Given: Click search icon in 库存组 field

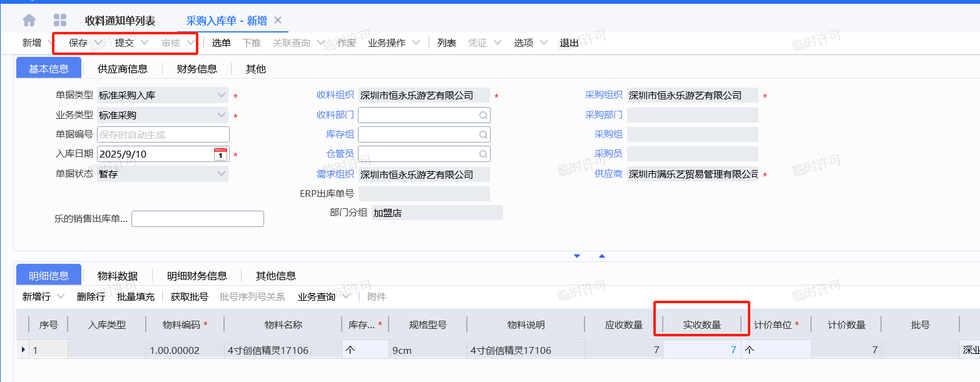Looking at the screenshot, I should pos(483,134).
